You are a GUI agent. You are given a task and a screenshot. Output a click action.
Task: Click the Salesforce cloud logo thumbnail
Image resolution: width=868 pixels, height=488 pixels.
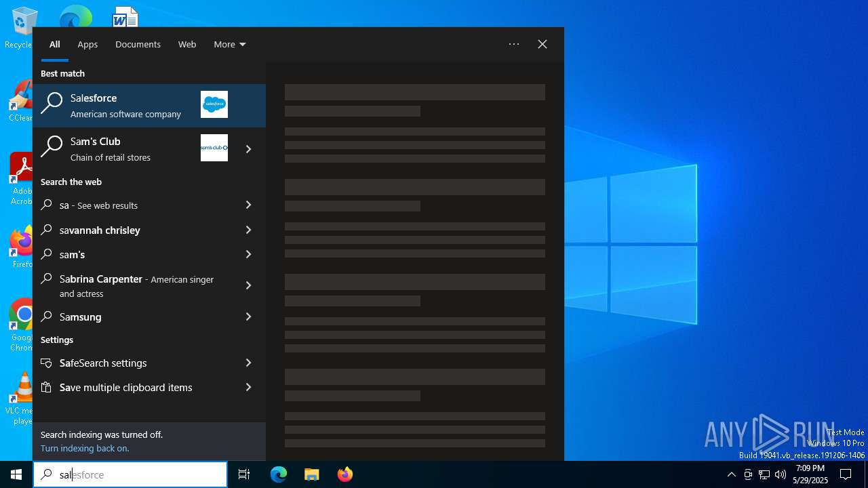pyautogui.click(x=214, y=104)
